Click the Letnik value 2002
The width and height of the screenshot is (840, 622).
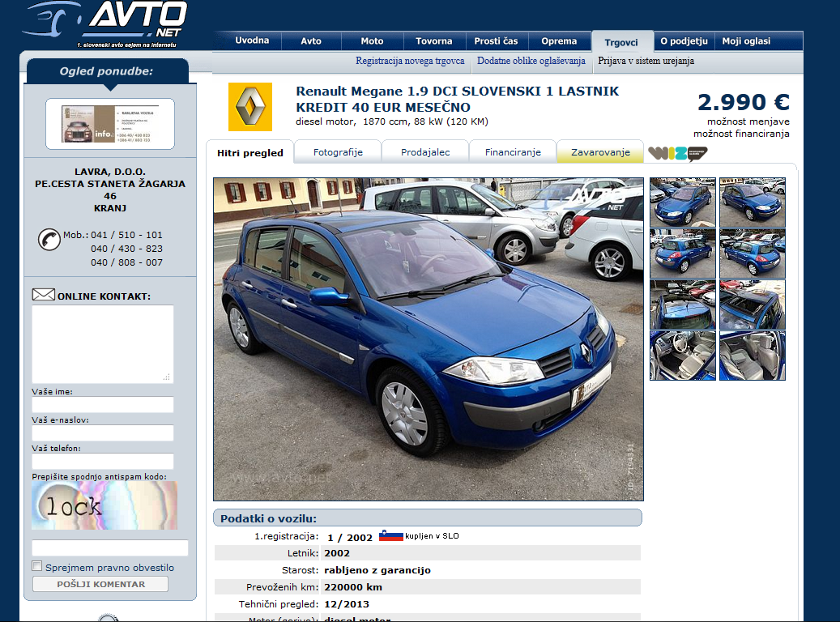(337, 553)
